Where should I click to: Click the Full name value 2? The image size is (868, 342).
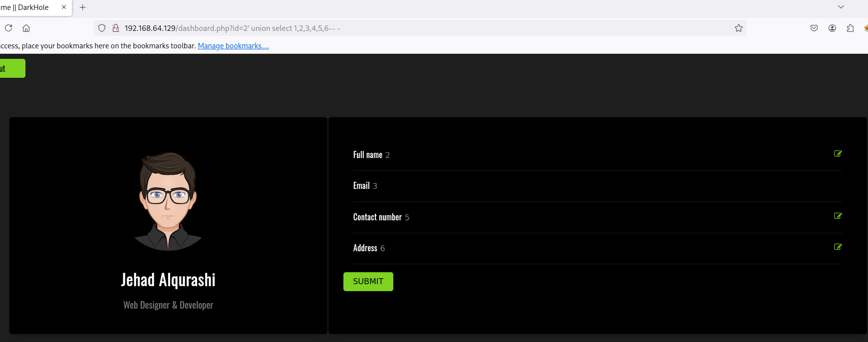point(387,156)
